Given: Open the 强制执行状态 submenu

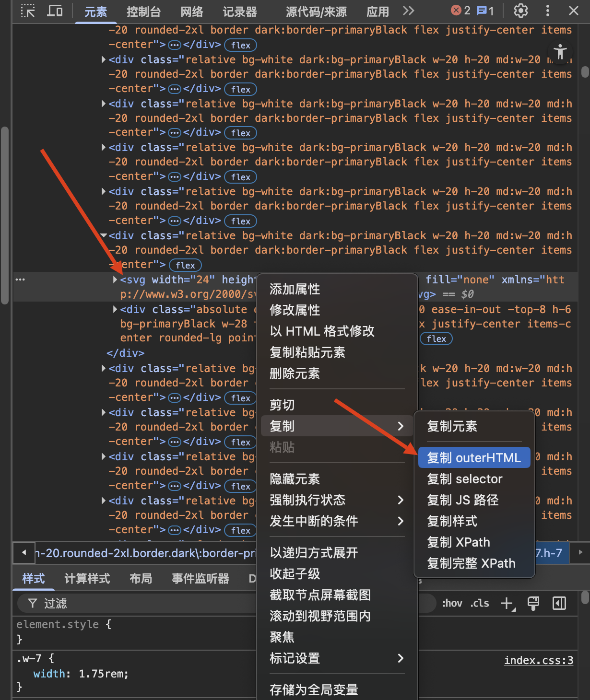Looking at the screenshot, I should [x=308, y=500].
